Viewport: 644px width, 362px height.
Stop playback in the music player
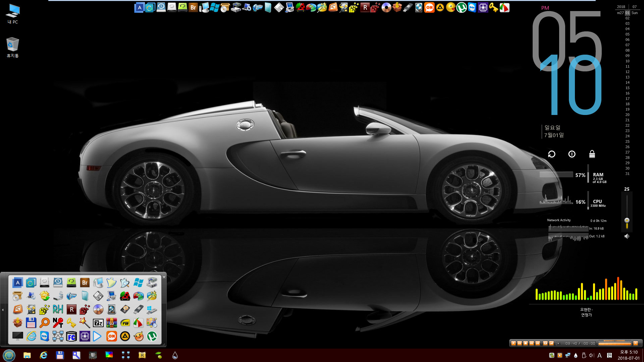(x=526, y=343)
